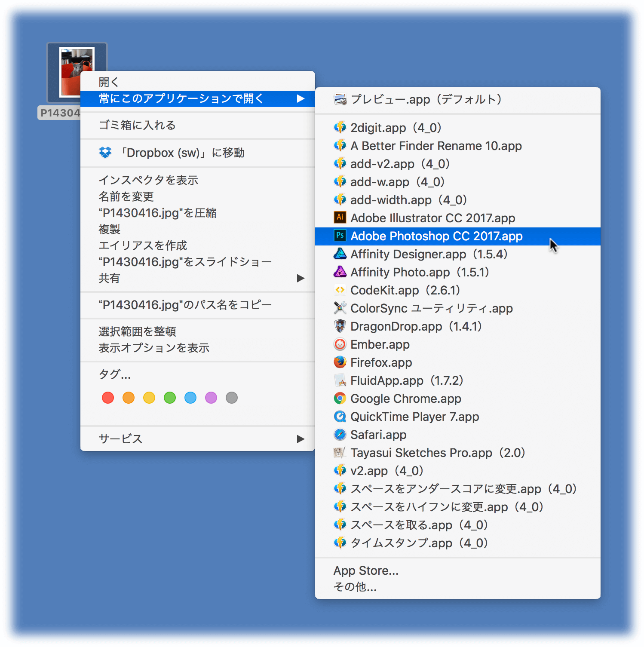Select 表示オプションを表示 menu item

(x=198, y=348)
